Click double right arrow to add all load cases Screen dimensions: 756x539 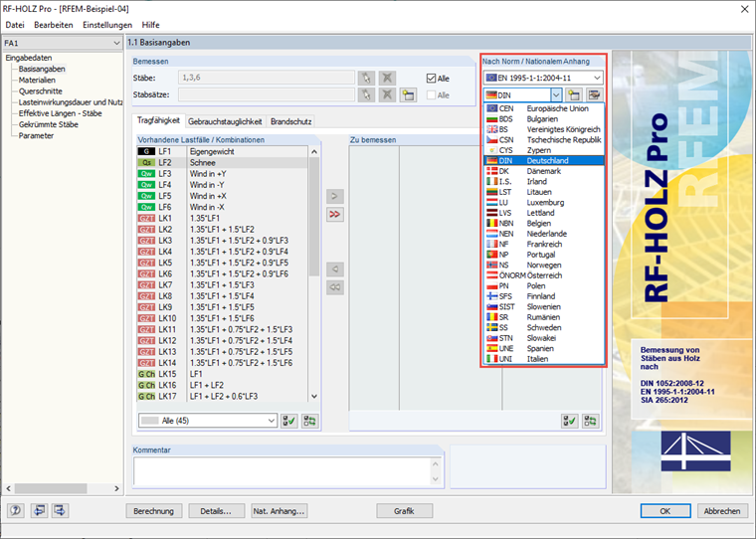point(335,214)
